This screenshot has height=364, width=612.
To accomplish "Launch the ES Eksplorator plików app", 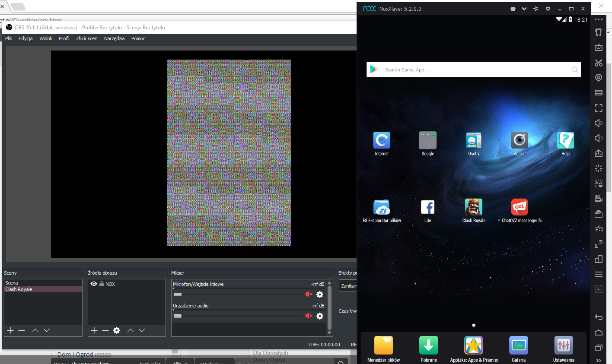I will coord(381,208).
